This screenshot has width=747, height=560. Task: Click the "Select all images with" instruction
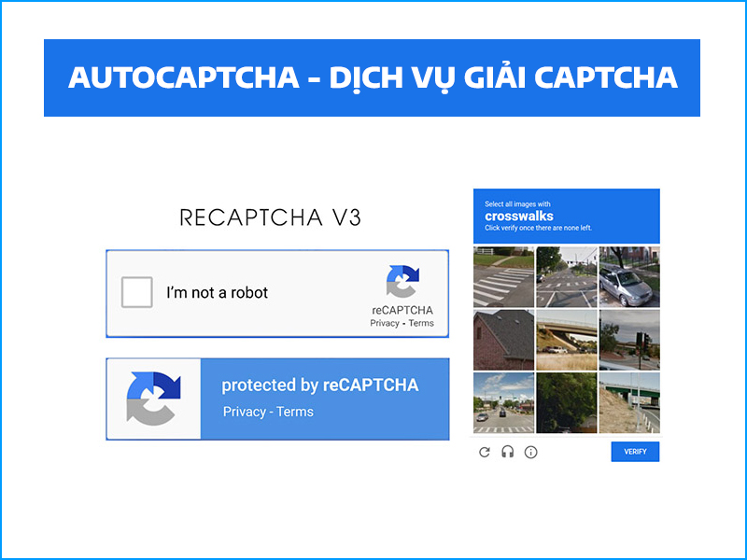coord(517,203)
